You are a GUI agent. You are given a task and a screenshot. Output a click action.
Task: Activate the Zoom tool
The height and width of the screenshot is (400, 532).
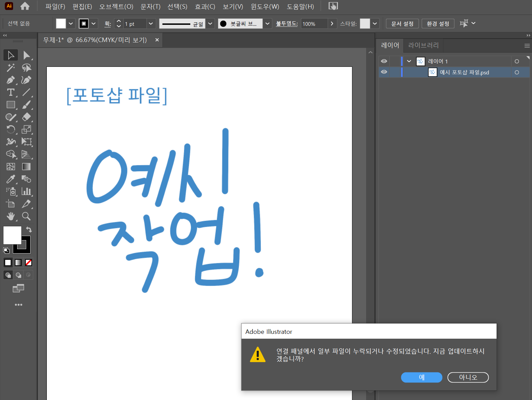(26, 216)
